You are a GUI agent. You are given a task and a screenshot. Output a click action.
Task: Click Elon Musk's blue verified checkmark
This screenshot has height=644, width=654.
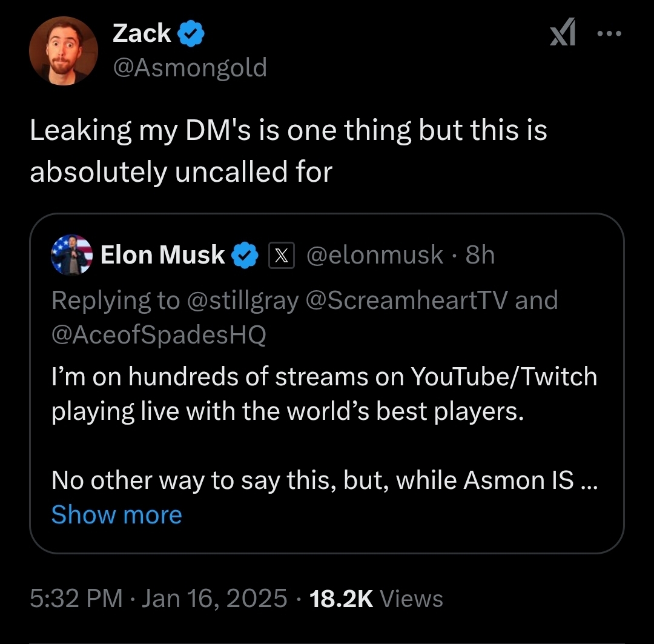(x=246, y=256)
